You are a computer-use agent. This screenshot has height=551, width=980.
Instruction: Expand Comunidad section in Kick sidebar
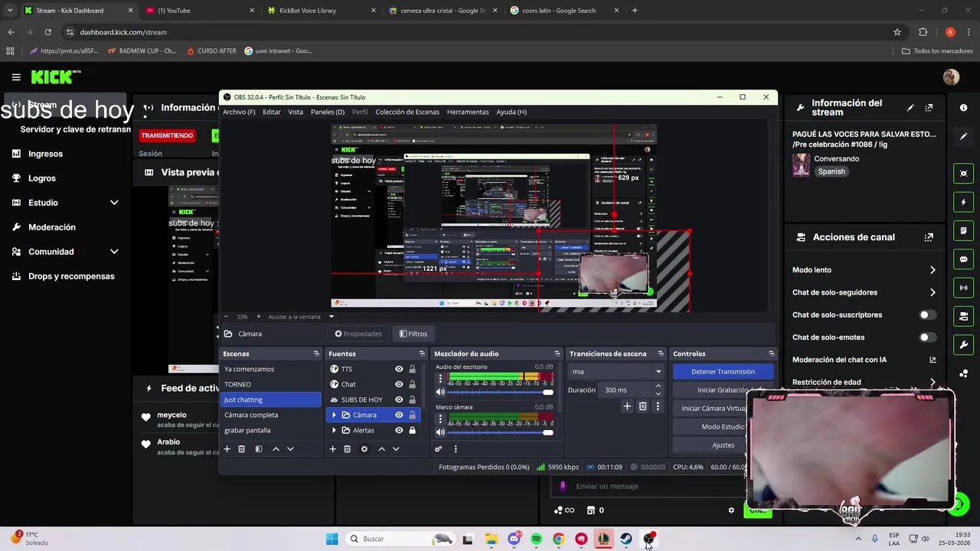point(114,252)
